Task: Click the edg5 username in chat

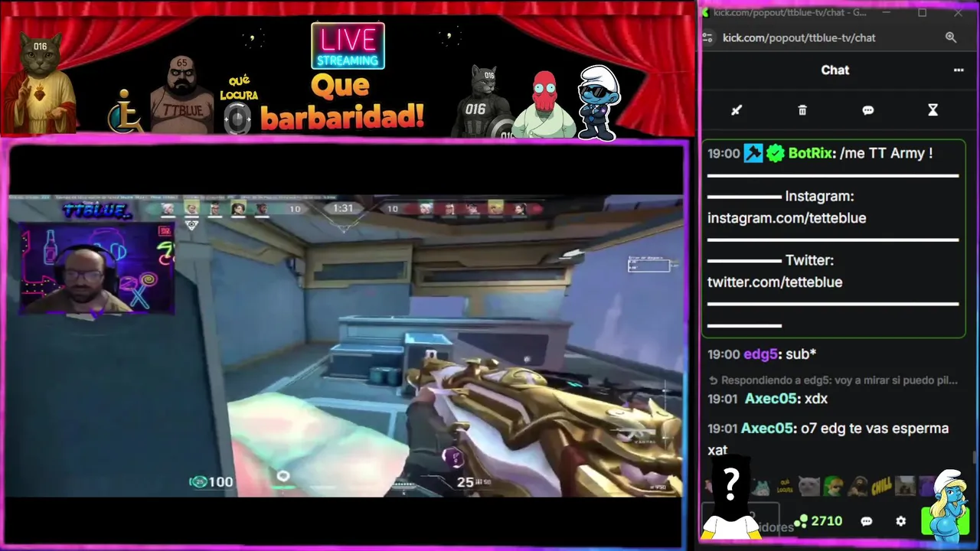Action: pyautogui.click(x=760, y=354)
